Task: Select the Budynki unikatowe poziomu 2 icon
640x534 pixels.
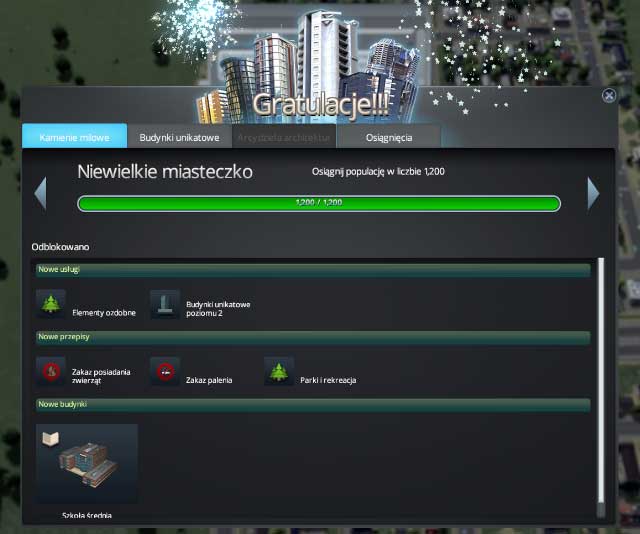Action: click(x=165, y=304)
